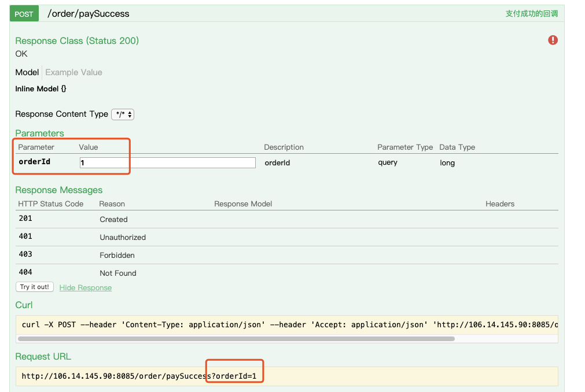Click the long data type value
Image resolution: width=585 pixels, height=392 pixels.
tap(447, 163)
